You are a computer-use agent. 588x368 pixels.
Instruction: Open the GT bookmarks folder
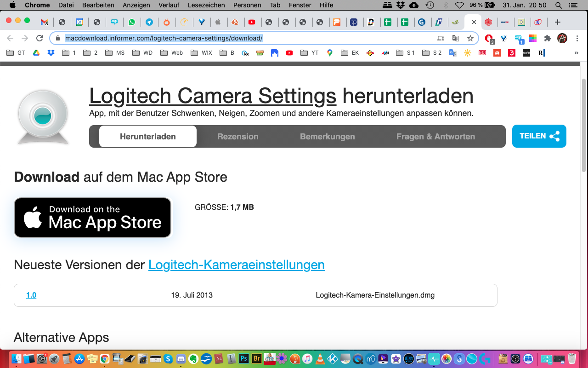(x=16, y=53)
